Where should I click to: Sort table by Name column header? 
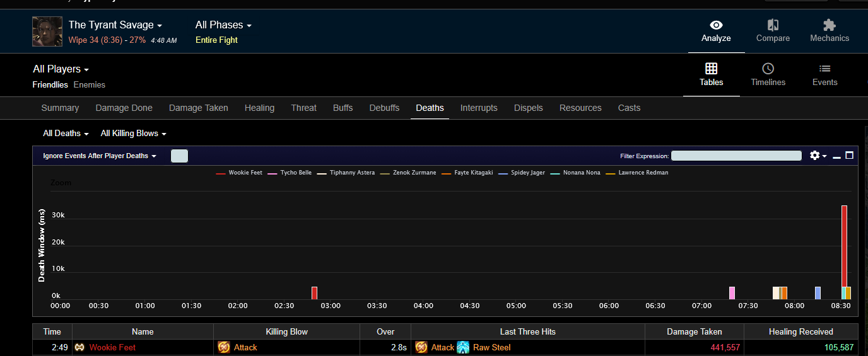pyautogui.click(x=143, y=331)
